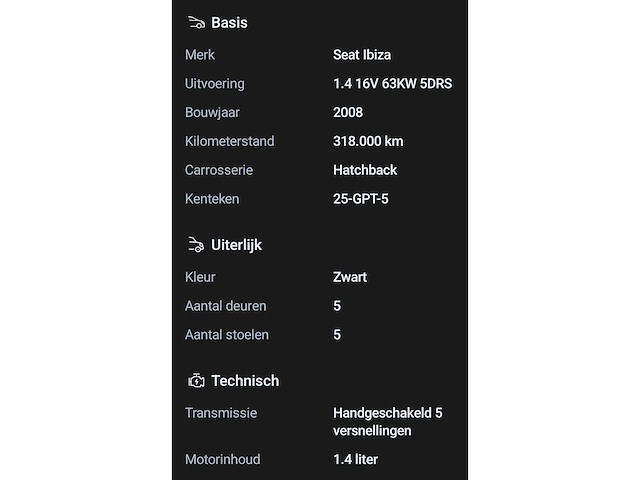Screen dimensions: 640x480
Task: Select the Basis section heading
Action: click(229, 22)
